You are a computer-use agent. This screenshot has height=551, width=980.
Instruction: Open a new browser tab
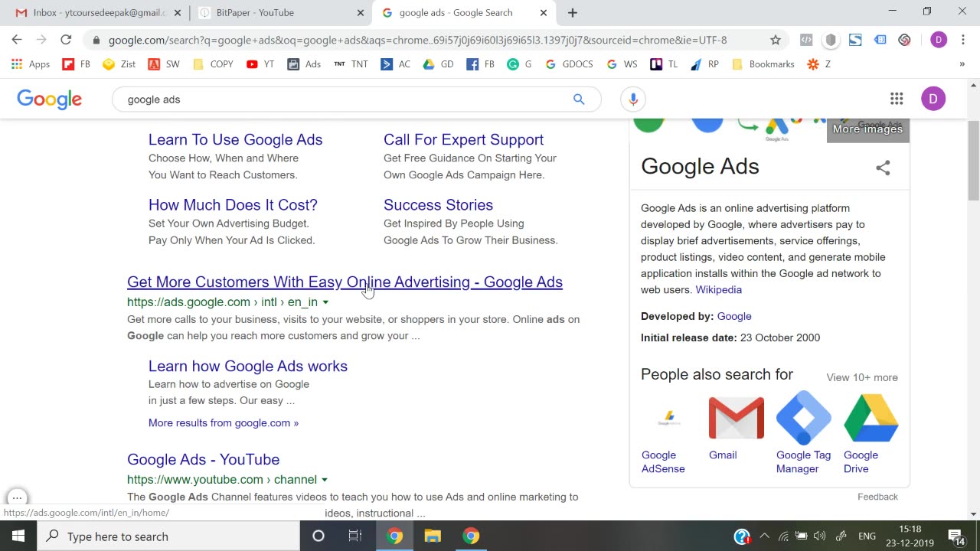tap(573, 12)
